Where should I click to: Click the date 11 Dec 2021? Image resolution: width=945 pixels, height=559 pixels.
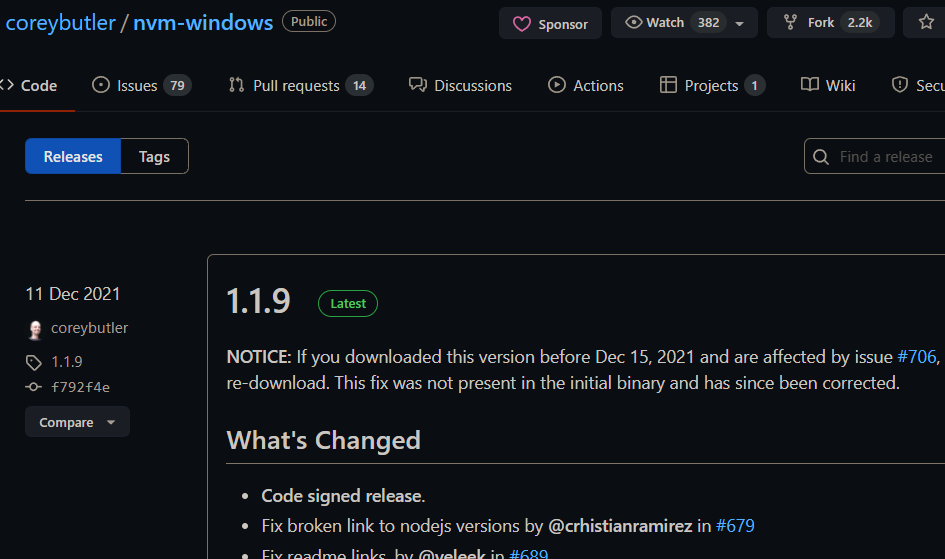click(72, 294)
